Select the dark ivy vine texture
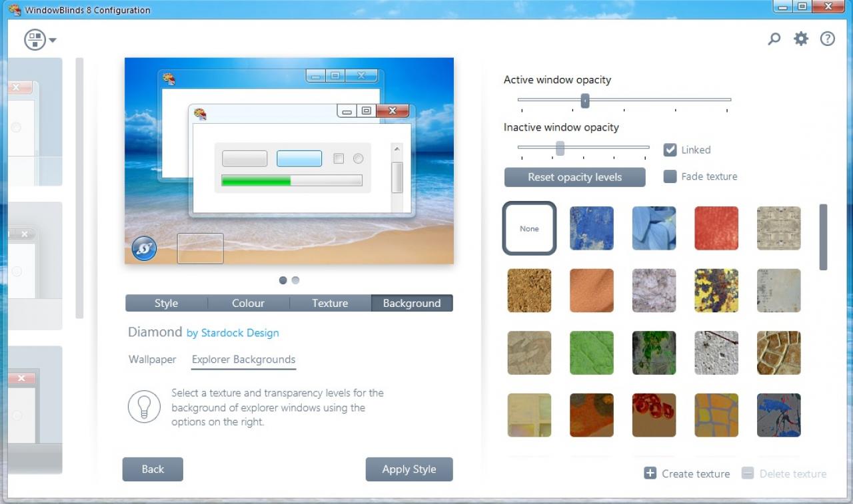 [x=654, y=353]
